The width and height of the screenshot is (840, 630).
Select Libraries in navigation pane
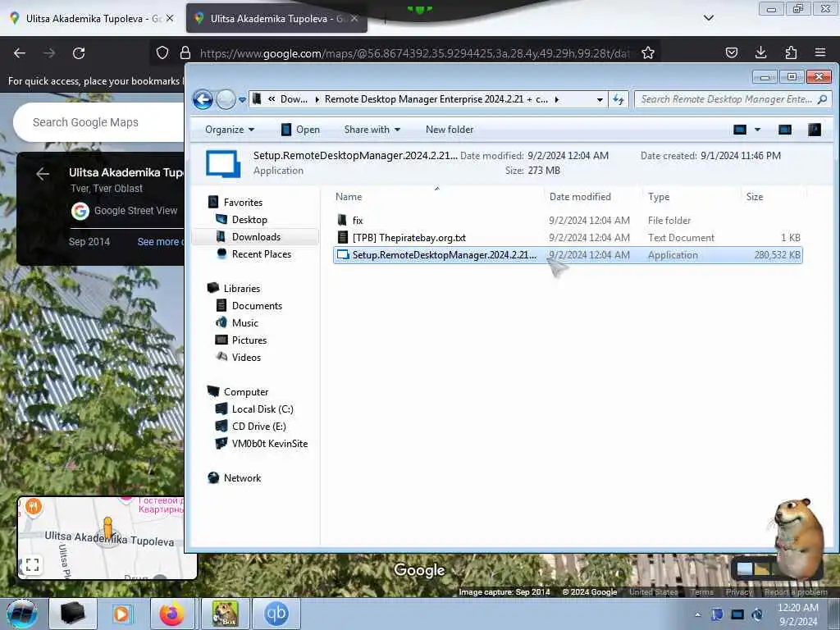(242, 288)
